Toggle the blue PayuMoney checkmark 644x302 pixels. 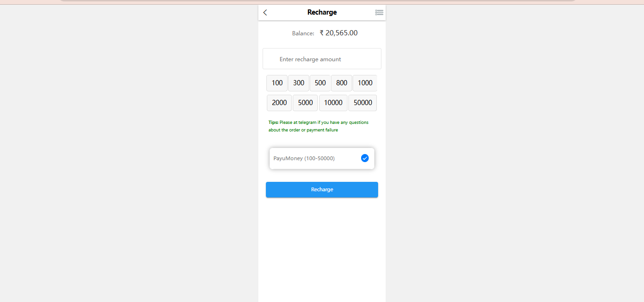click(x=364, y=158)
